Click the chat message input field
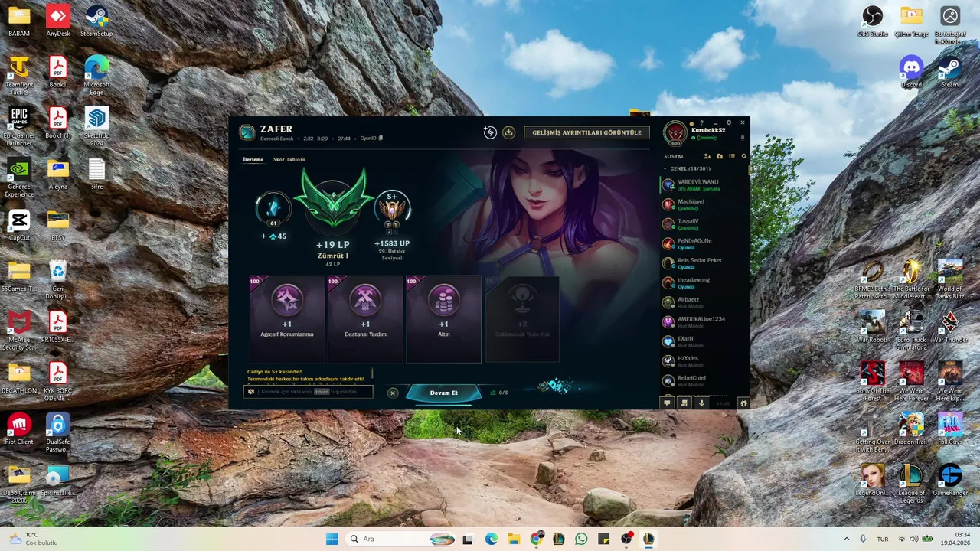The width and height of the screenshot is (980, 551). tap(309, 392)
